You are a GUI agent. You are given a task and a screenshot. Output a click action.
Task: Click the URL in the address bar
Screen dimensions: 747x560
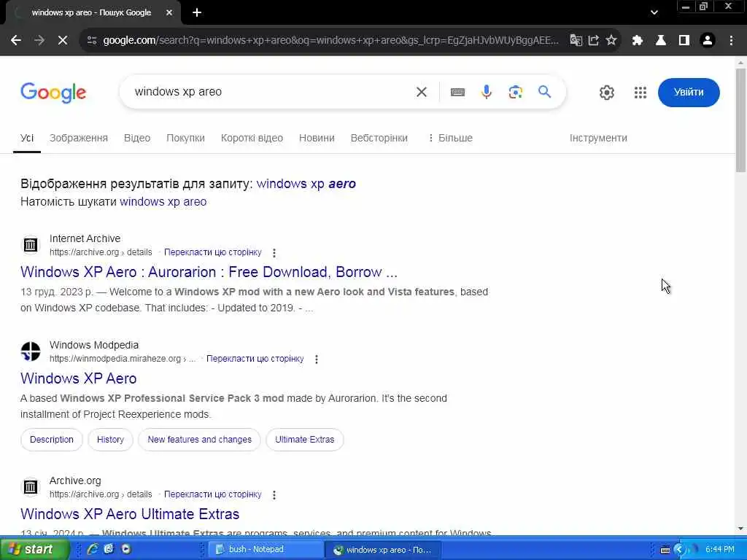pyautogui.click(x=330, y=41)
